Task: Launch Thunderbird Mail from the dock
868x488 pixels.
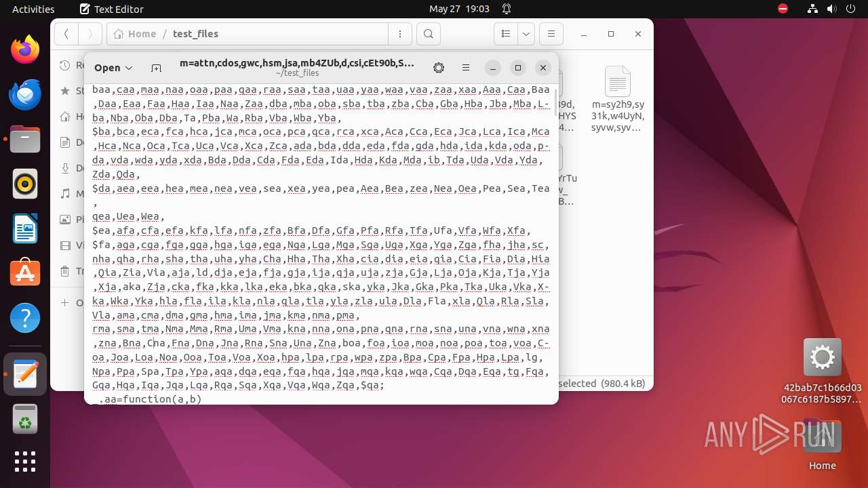Action: point(25,95)
